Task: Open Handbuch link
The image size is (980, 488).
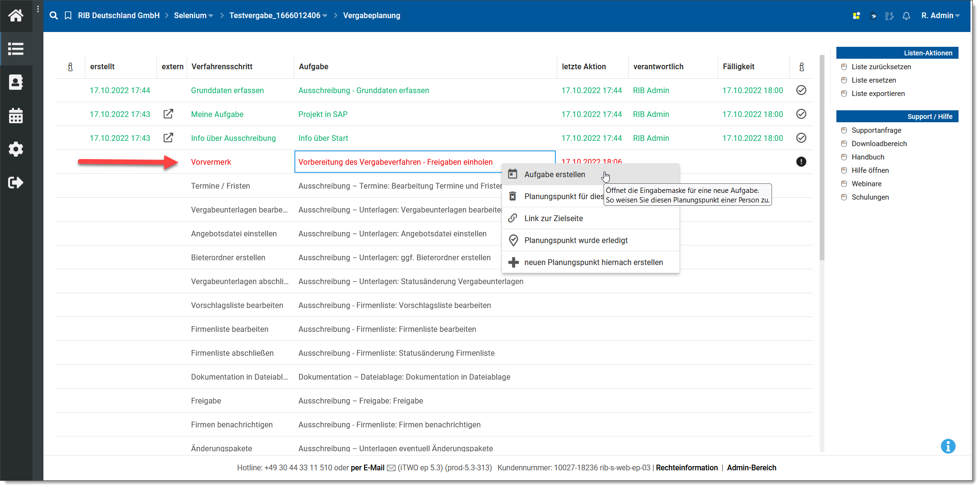Action: [868, 157]
